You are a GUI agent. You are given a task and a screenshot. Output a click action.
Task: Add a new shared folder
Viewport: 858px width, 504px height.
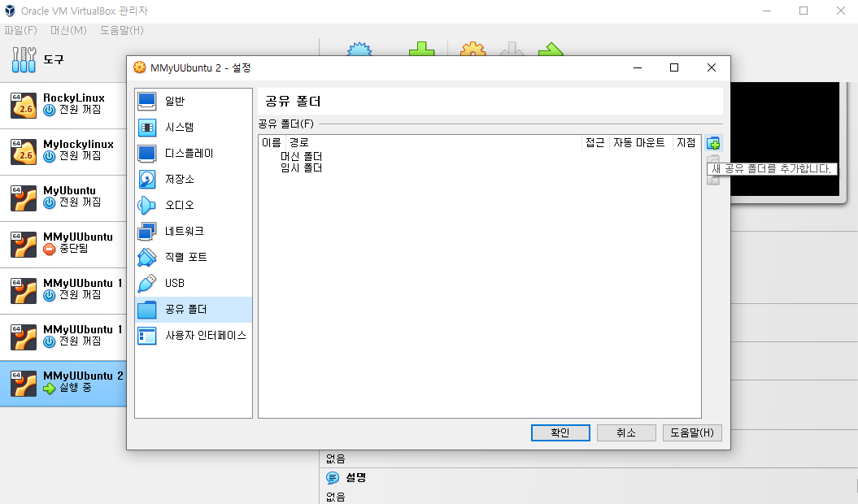(713, 143)
